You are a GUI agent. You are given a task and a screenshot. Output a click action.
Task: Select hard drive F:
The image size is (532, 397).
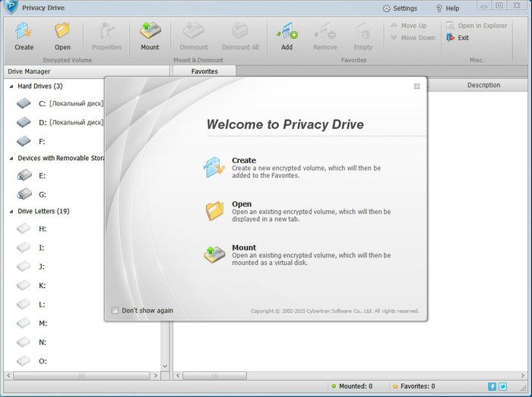(31, 141)
